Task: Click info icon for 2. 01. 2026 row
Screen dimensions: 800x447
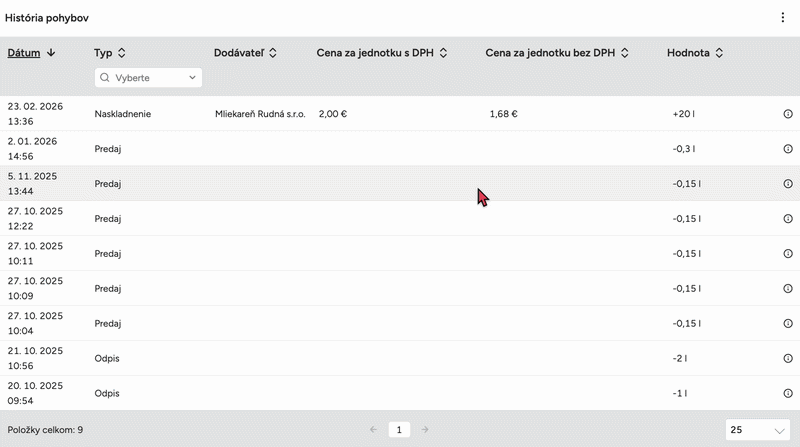Action: coord(788,149)
